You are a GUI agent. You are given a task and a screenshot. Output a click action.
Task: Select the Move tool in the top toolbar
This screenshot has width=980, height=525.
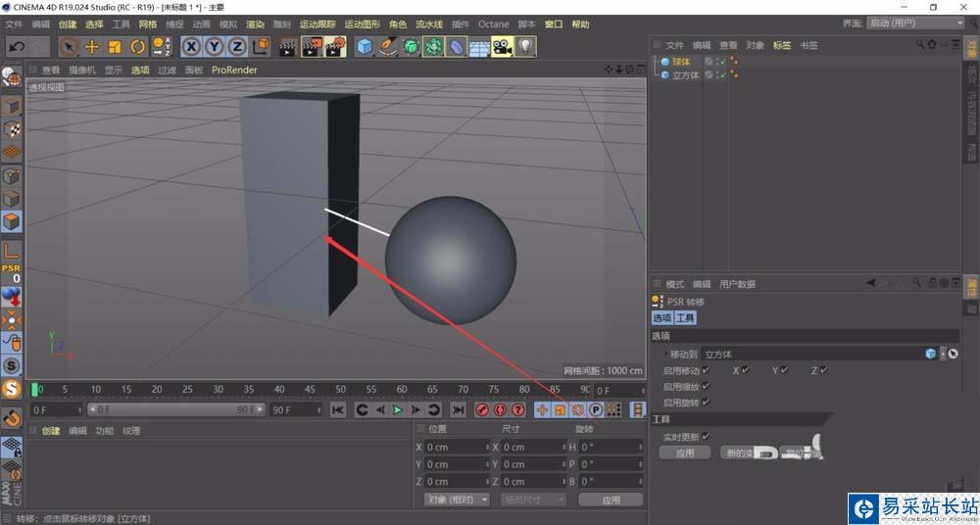pos(92,46)
